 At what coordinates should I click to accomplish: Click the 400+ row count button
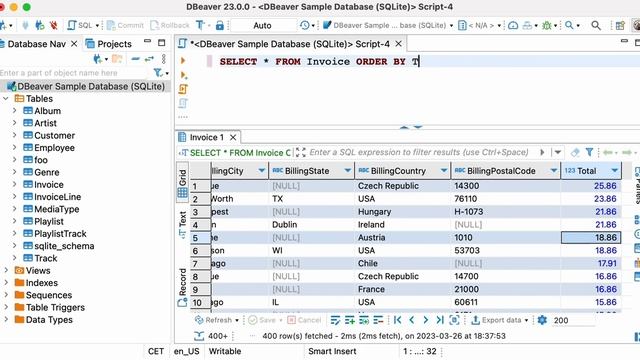[211, 336]
